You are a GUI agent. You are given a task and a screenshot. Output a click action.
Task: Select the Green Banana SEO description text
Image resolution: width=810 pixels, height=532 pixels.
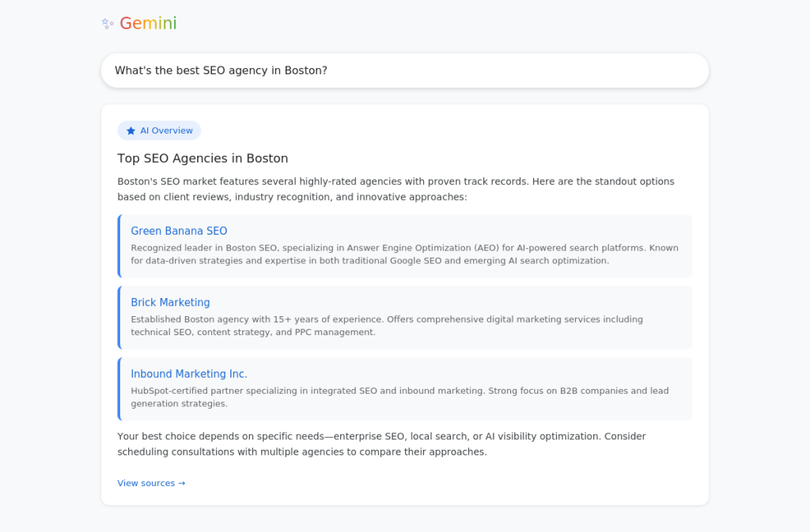403,254
